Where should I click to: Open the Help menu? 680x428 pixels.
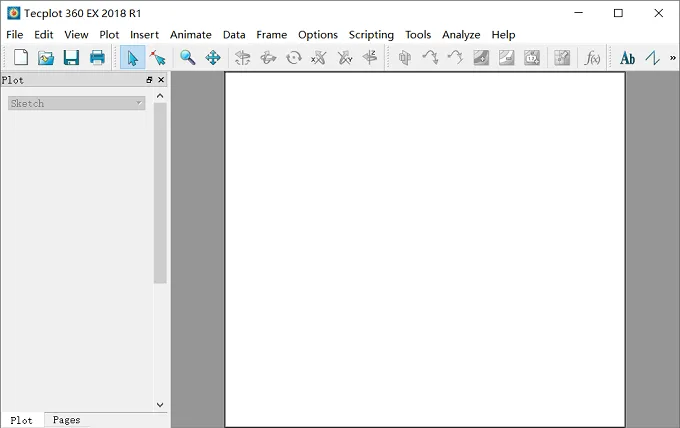pos(503,35)
